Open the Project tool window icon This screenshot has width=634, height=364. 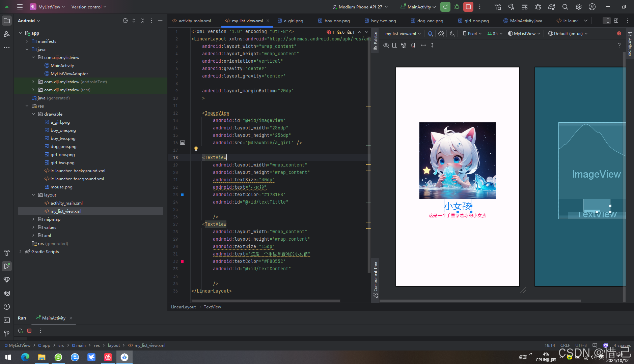7,21
